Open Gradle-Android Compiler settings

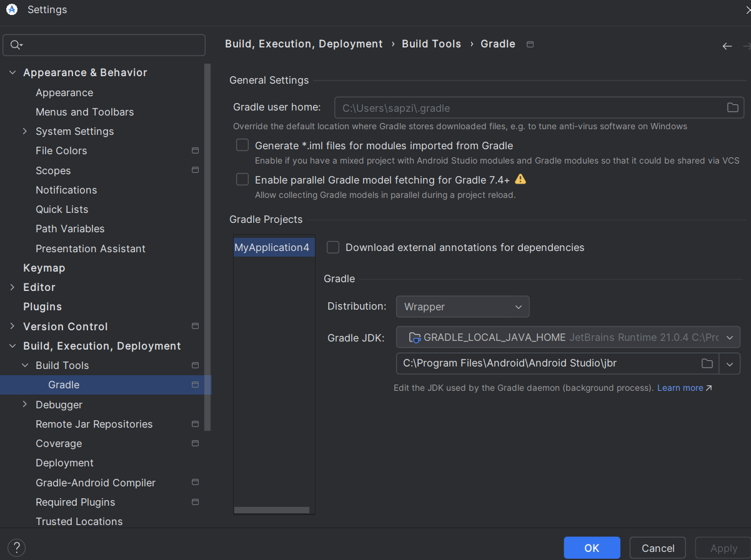[96, 483]
